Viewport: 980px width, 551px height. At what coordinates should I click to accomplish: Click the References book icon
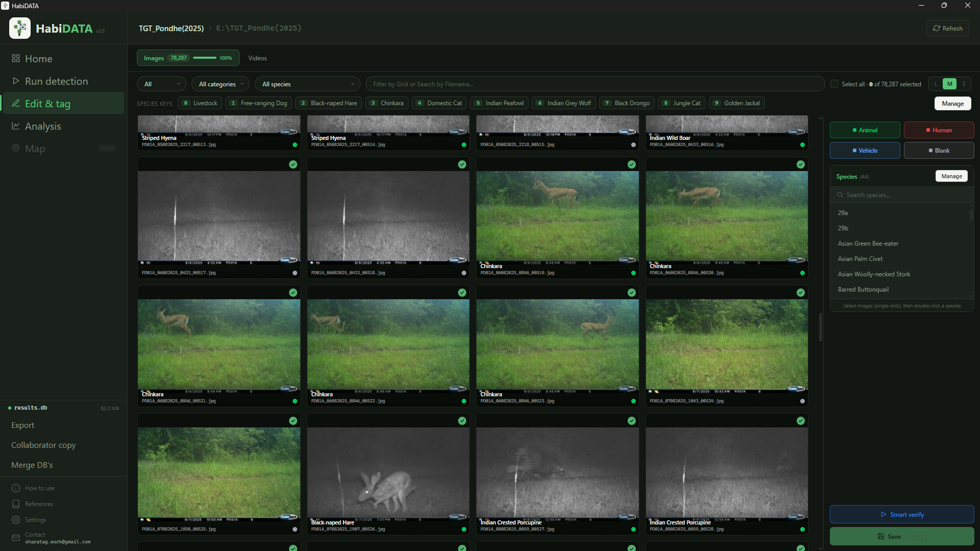tap(16, 504)
